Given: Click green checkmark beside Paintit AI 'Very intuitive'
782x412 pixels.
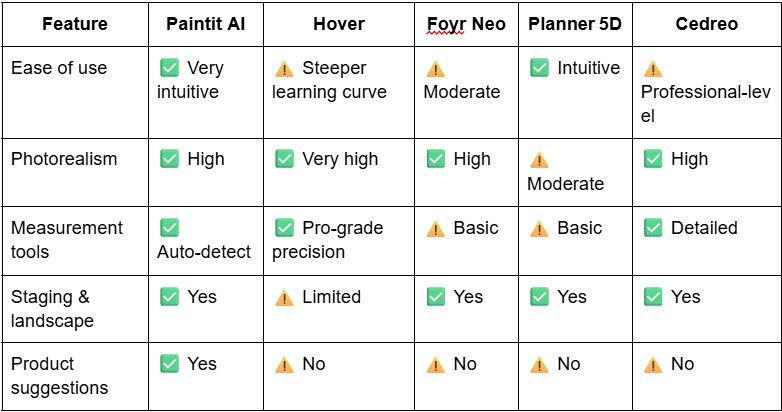Looking at the screenshot, I should 169,69.
